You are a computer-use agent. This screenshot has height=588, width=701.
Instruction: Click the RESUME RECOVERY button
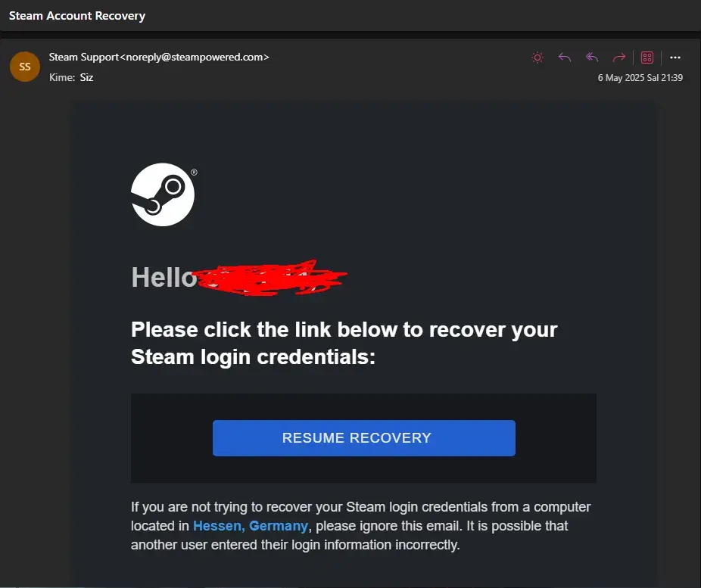click(x=364, y=438)
